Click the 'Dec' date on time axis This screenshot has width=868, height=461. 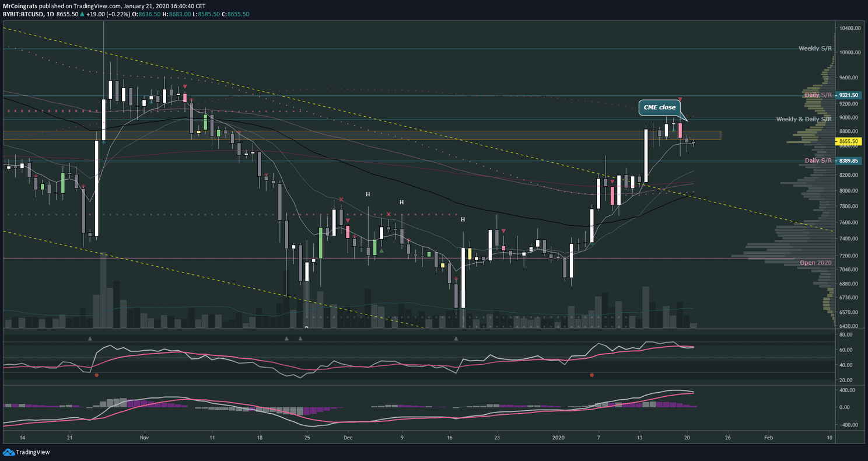tap(348, 436)
